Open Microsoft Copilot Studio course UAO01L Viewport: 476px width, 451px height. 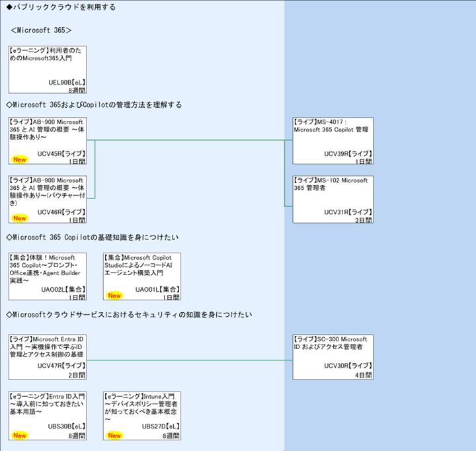142,276
